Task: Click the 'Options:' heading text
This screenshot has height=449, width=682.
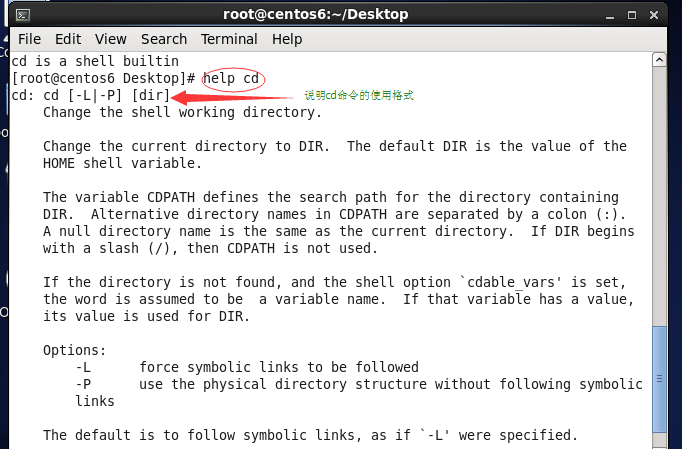Action: (74, 350)
